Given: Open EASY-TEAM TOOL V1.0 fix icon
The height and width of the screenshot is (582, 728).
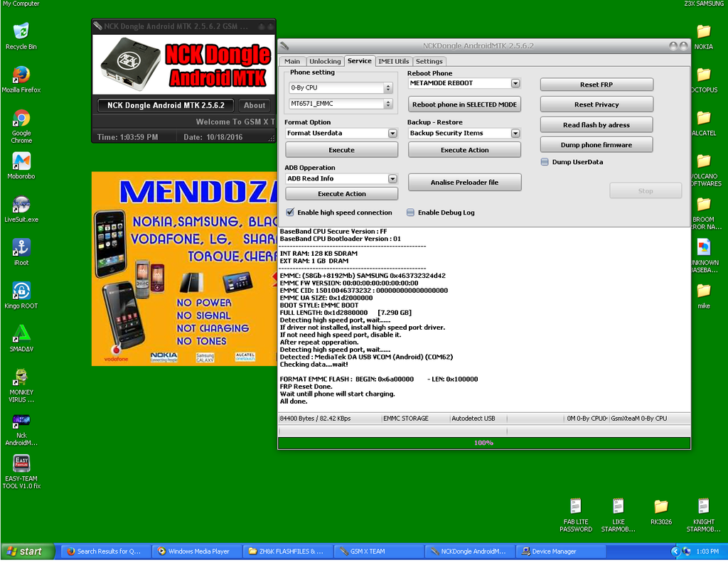Looking at the screenshot, I should (21, 464).
